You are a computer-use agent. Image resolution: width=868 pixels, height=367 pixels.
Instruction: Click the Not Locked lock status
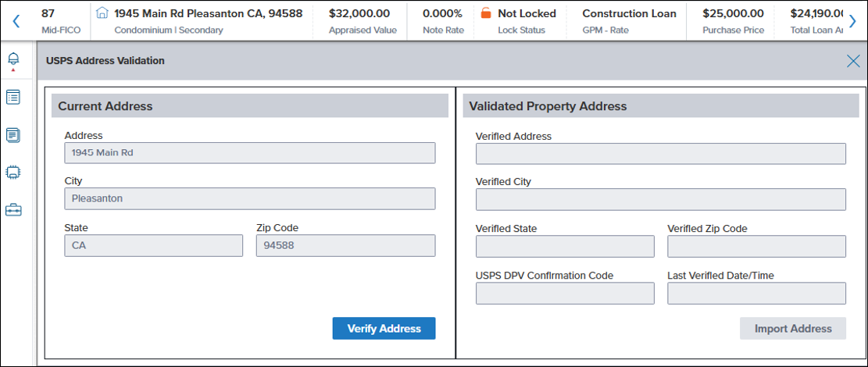(x=527, y=13)
